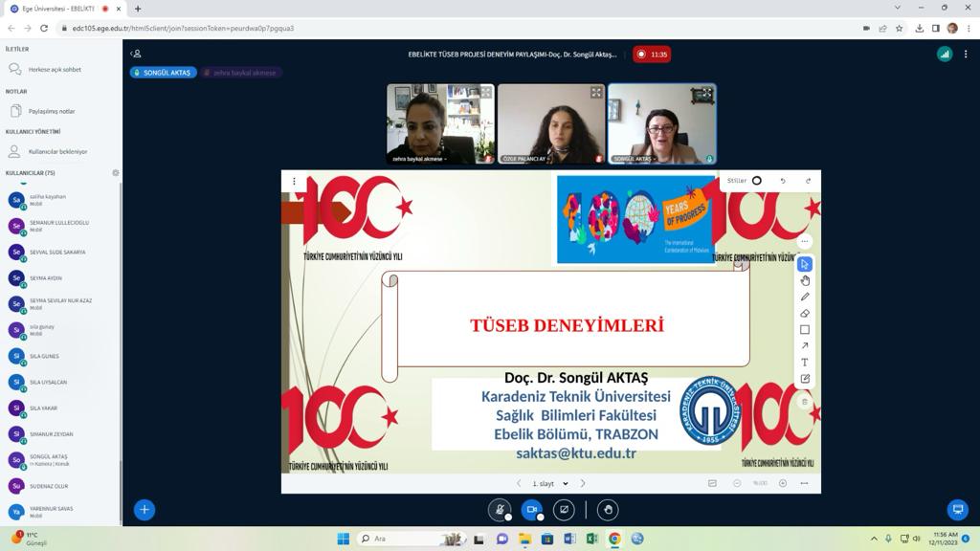980x551 pixels.
Task: Select user SEVVAL SUDE SAKARYA
Action: tap(57, 252)
